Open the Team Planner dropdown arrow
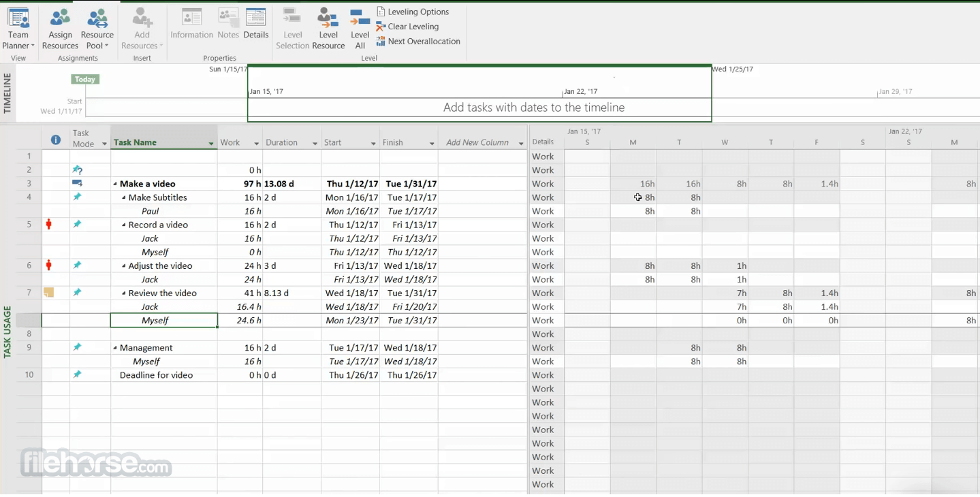The height and width of the screenshot is (497, 980). pos(33,46)
